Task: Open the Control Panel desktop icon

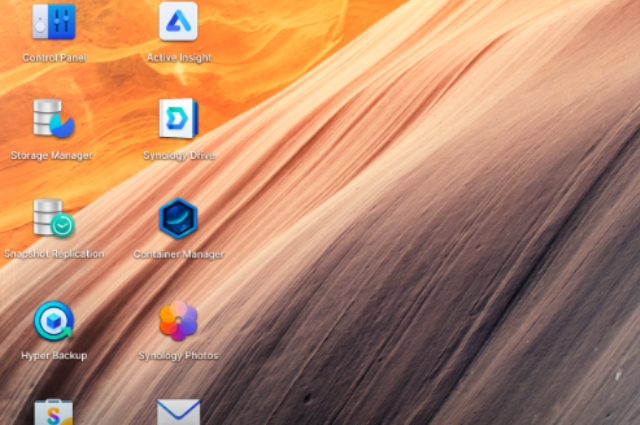Action: pos(54,22)
